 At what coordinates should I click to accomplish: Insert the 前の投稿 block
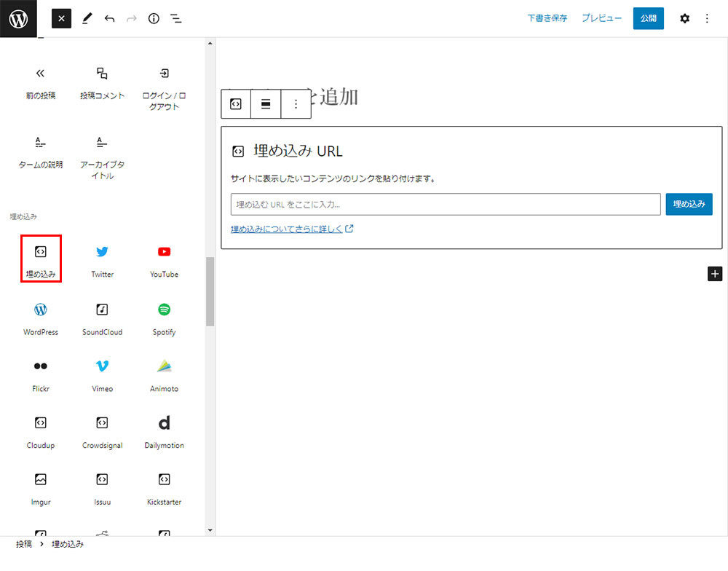point(41,84)
